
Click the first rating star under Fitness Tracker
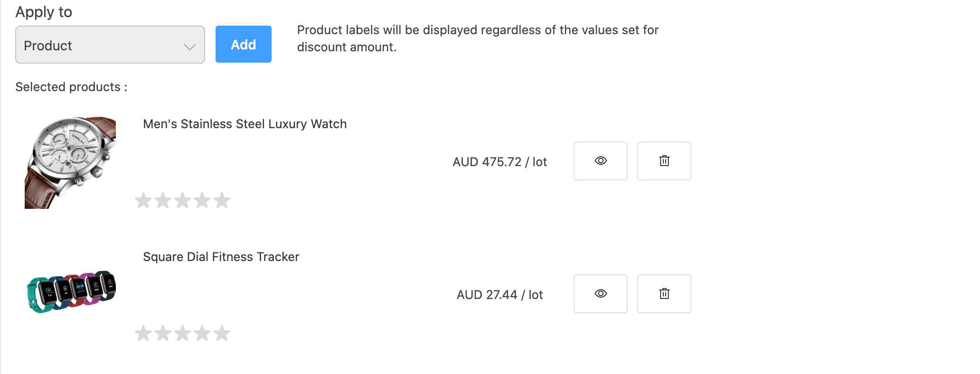click(x=143, y=333)
